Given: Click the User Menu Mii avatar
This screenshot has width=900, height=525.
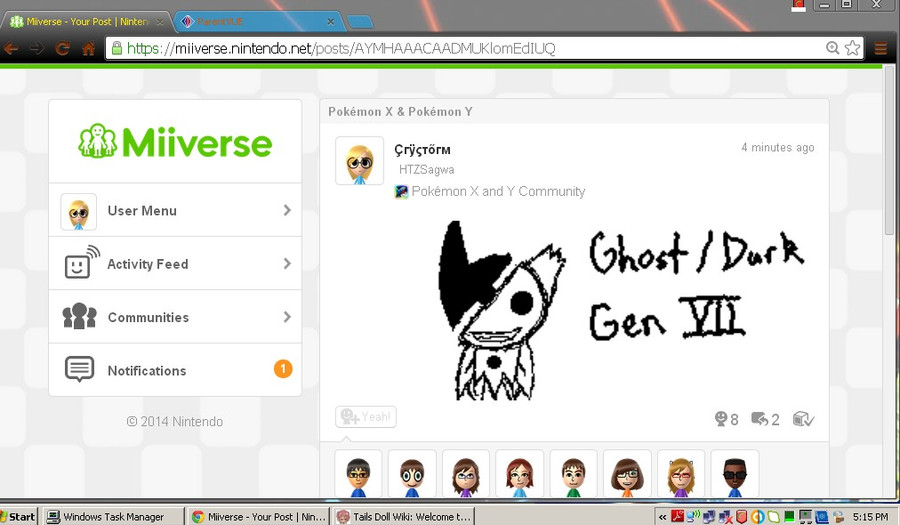Looking at the screenshot, I should [x=79, y=212].
